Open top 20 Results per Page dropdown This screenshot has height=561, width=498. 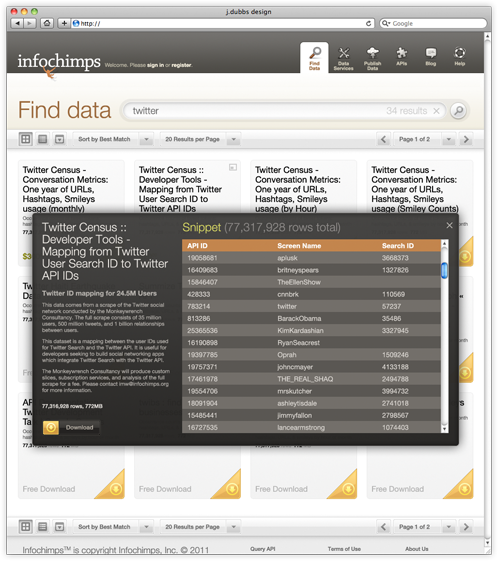(200, 139)
